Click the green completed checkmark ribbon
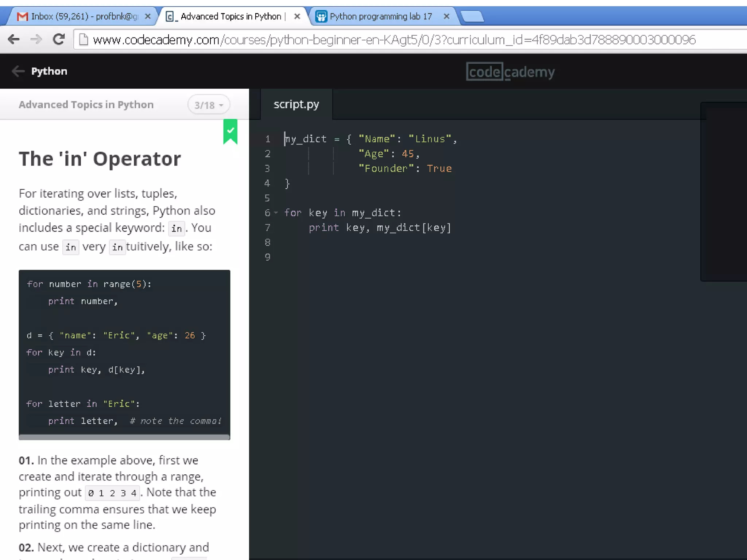 tap(231, 131)
